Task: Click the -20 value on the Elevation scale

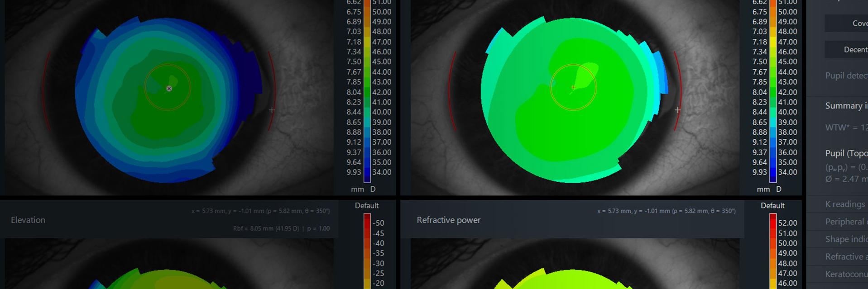Action: pos(378,283)
